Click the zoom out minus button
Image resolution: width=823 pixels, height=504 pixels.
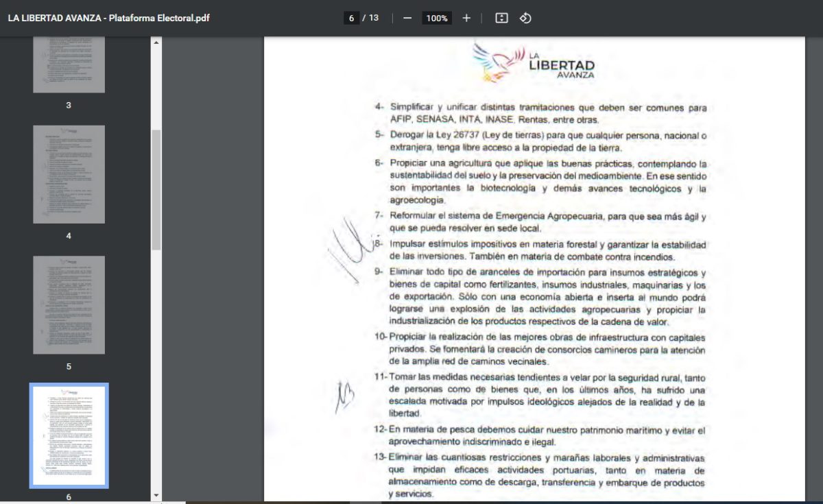pyautogui.click(x=407, y=18)
